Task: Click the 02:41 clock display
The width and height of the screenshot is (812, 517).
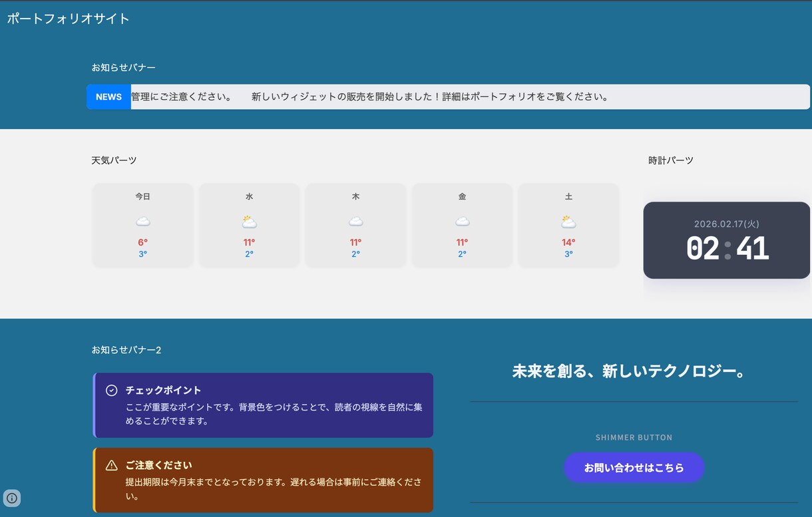Action: pos(727,249)
